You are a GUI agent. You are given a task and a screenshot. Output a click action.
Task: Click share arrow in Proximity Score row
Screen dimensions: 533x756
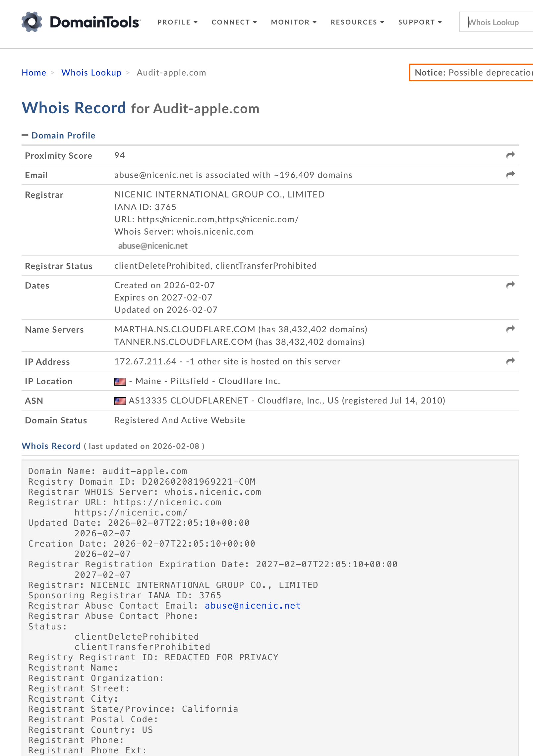510,155
